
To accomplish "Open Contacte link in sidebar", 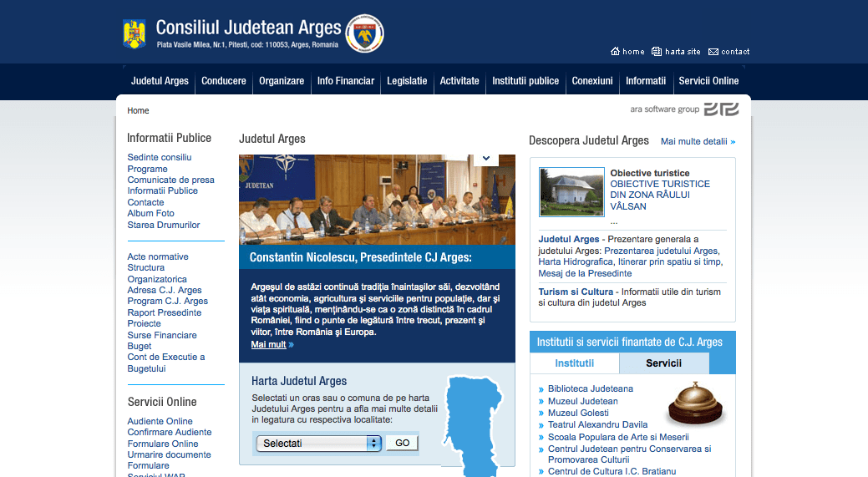I will 145,202.
